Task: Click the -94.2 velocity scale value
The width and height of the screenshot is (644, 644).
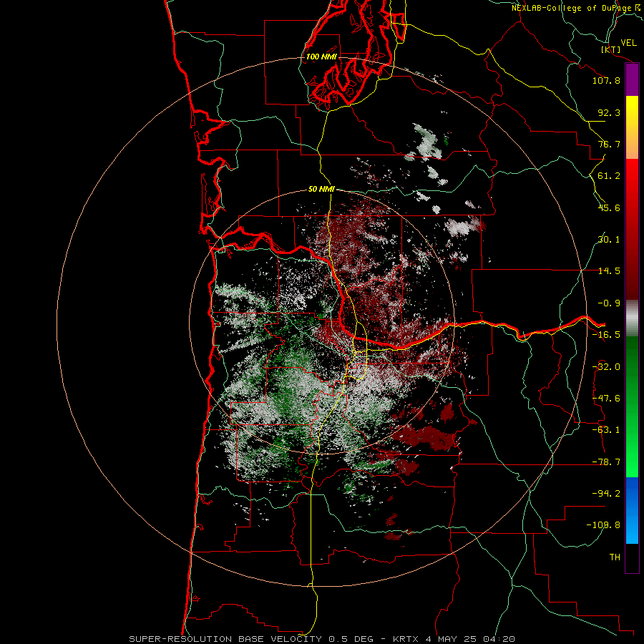Action: [606, 494]
